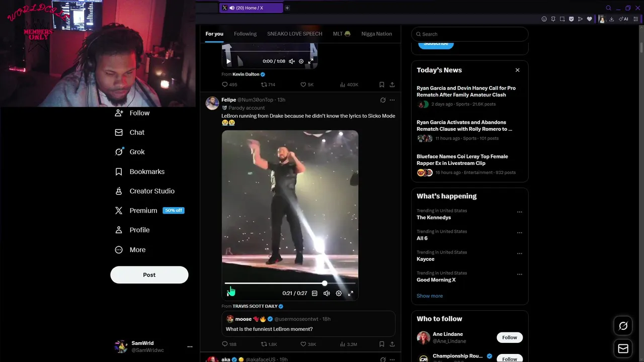Open a new browser tab
The image size is (644, 362).
click(287, 8)
